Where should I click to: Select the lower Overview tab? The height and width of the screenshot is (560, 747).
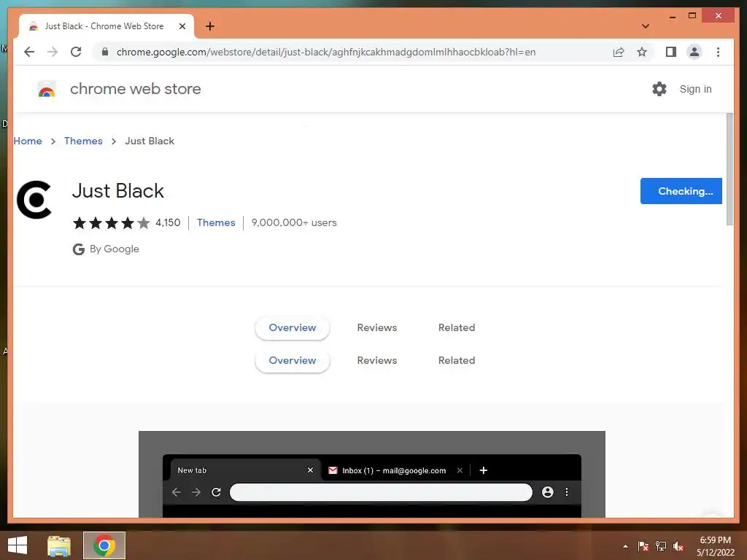click(x=292, y=360)
